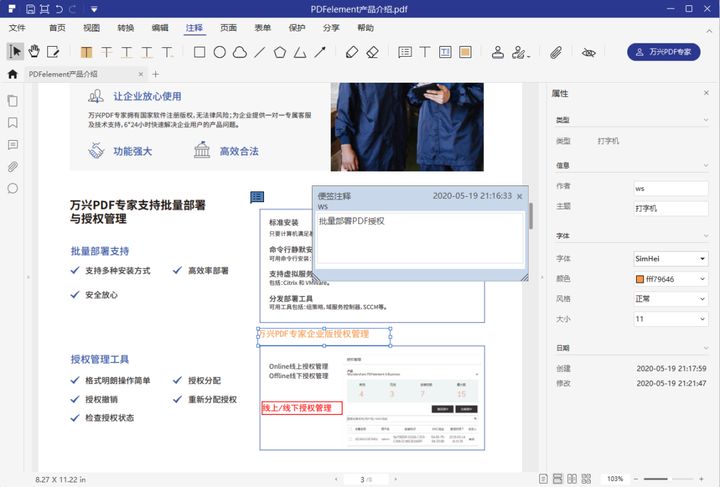Switch to the 转换 tab
Viewport: 720px width, 487px height.
pos(125,28)
